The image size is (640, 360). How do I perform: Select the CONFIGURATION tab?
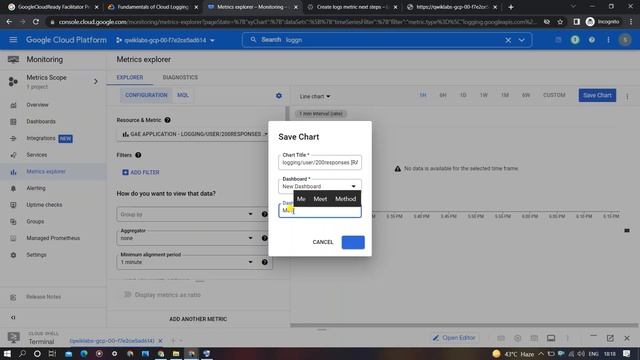(146, 95)
